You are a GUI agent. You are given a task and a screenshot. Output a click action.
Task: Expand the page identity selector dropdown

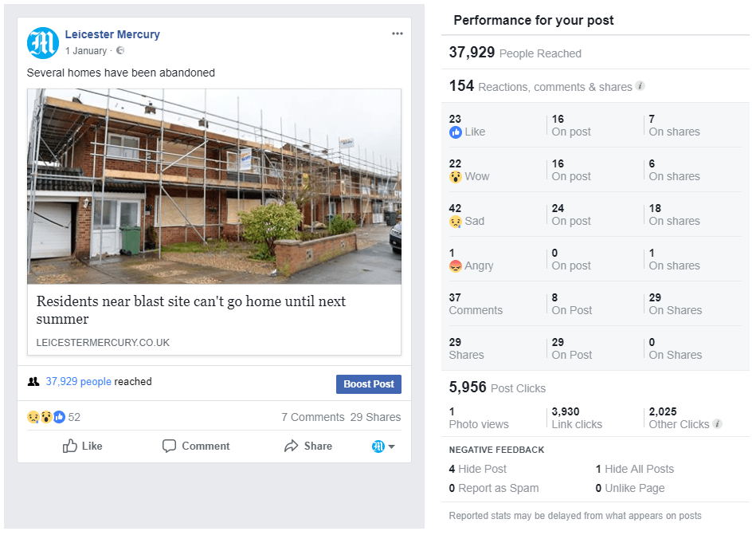384,446
